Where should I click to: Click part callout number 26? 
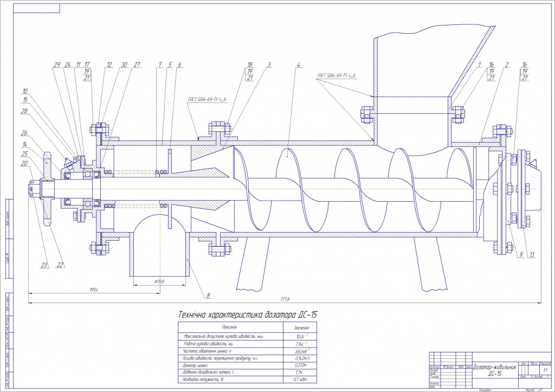(x=24, y=133)
